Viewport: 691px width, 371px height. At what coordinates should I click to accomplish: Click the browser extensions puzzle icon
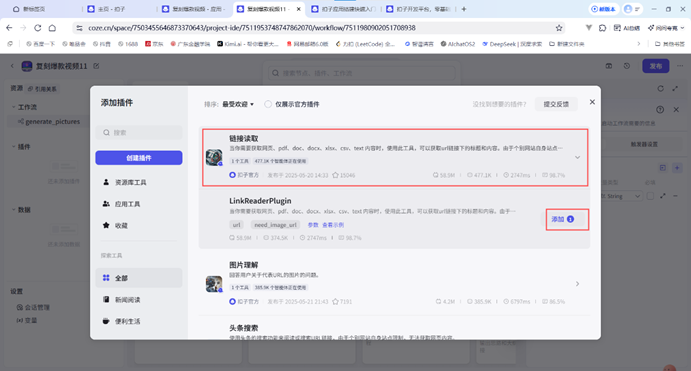(x=602, y=28)
